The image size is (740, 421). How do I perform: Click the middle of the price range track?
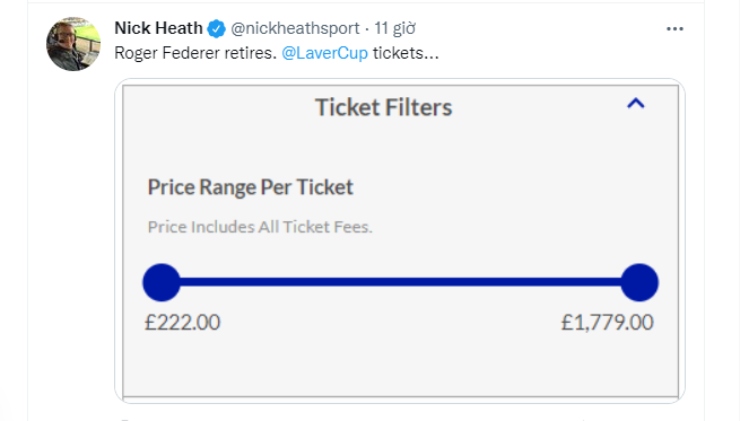point(400,282)
